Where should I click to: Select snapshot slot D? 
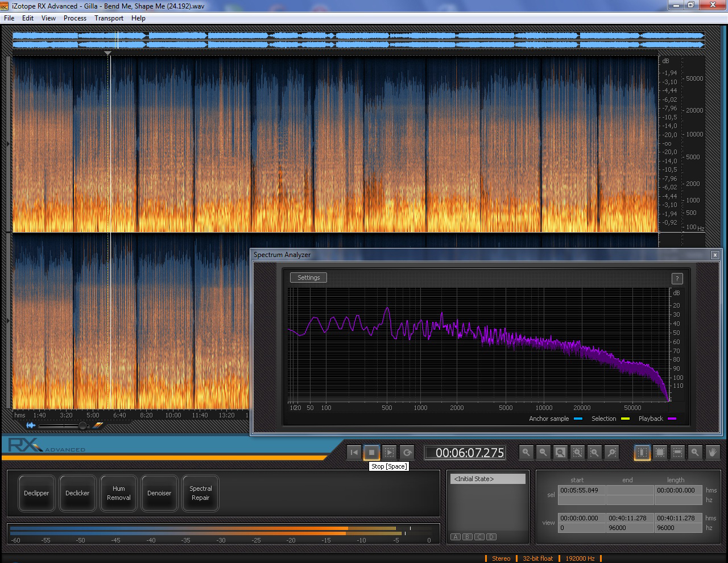pyautogui.click(x=491, y=537)
